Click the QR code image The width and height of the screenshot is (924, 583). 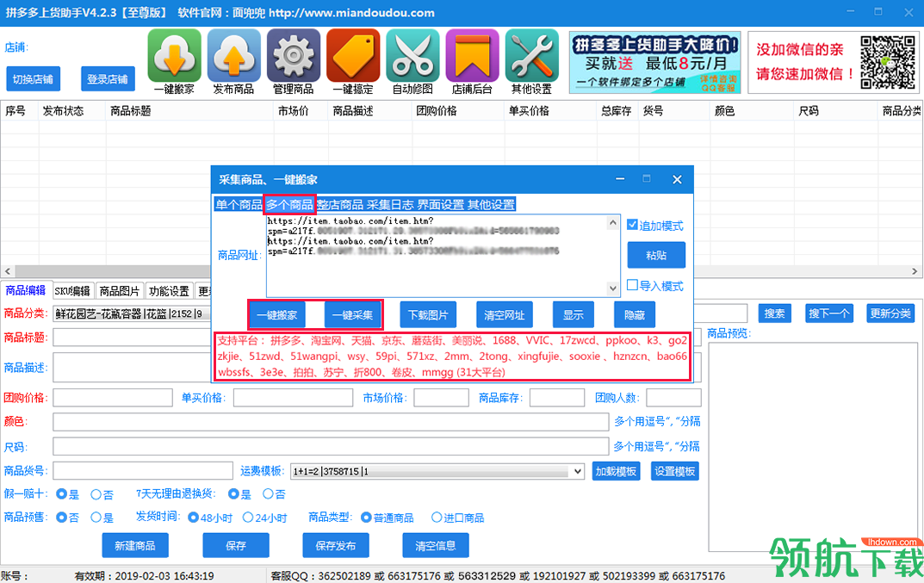pos(888,63)
